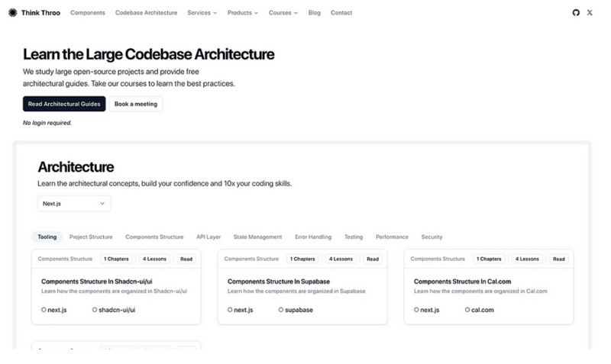Image resolution: width=611 pixels, height=364 pixels.
Task: Click the circle icon beside supabase tag
Action: [281, 310]
